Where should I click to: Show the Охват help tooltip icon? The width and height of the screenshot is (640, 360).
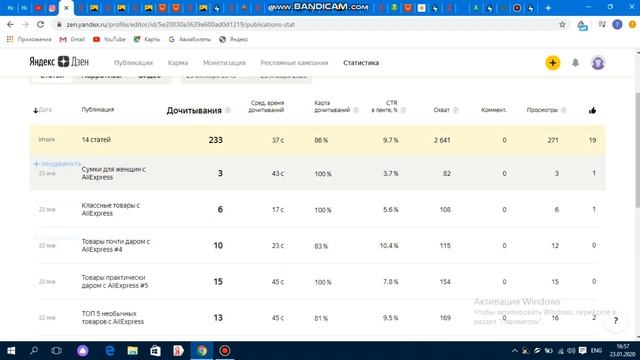[456, 110]
